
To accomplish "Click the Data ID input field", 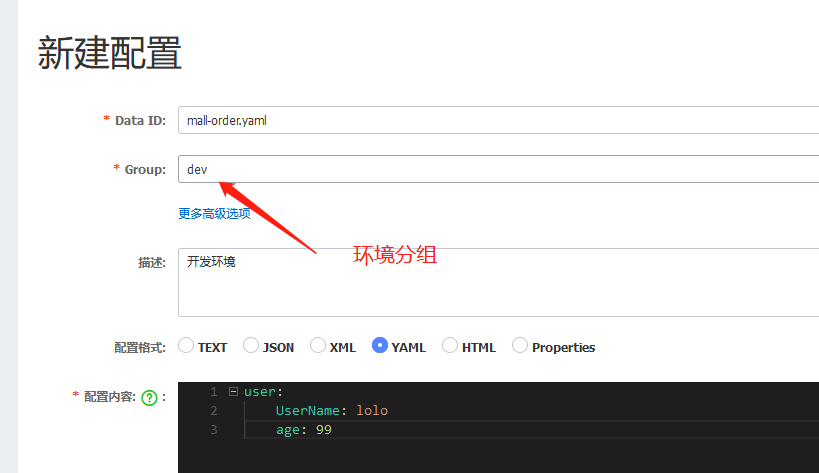I will 498,120.
